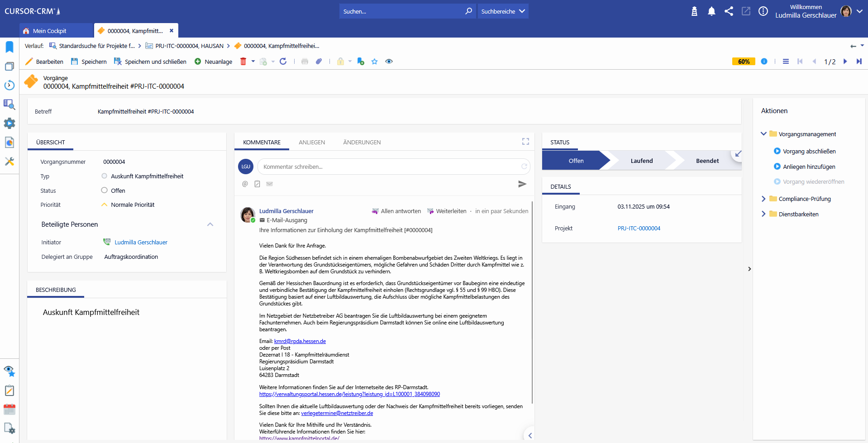This screenshot has height=443, width=868.
Task: Expand the Compliance-Prüfung folder
Action: (x=763, y=199)
